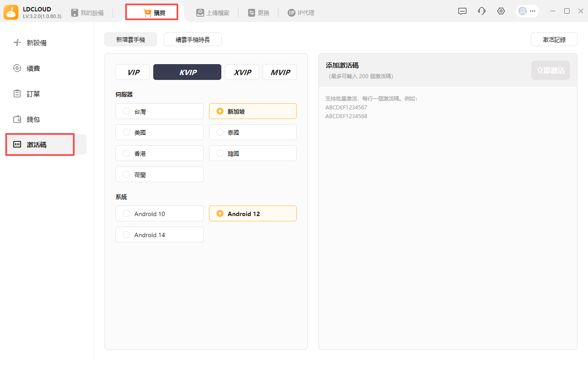This screenshot has height=368, width=588.
Task: Click the 激活記錄 button
Action: (x=554, y=40)
